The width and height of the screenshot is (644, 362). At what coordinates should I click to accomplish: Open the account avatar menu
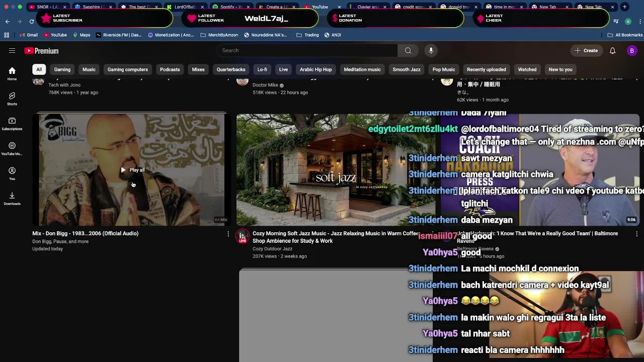point(632,51)
